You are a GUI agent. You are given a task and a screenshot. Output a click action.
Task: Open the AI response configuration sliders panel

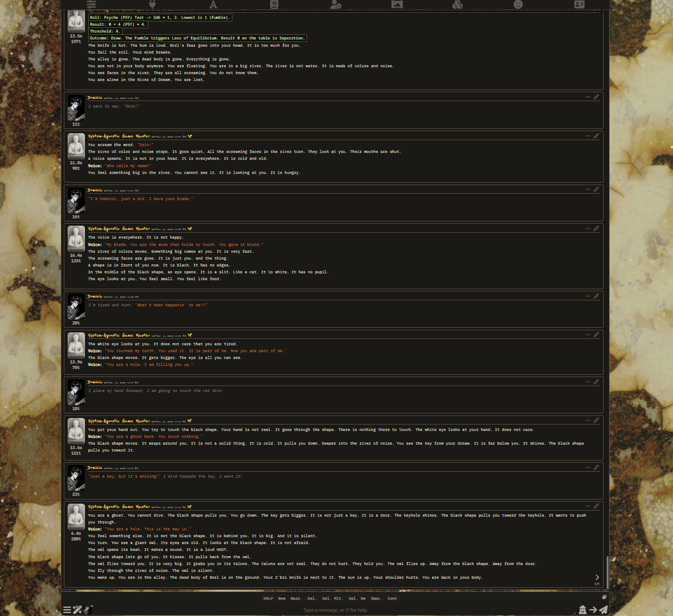click(x=91, y=4)
